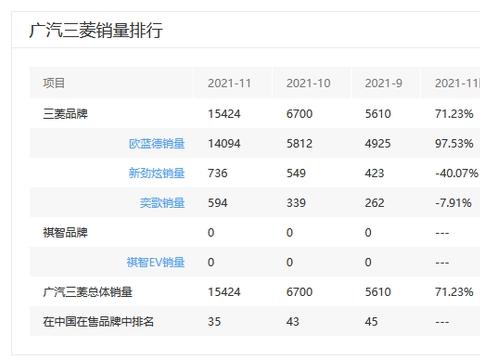Select 5610 in 三菱品牌 row

[x=378, y=114]
